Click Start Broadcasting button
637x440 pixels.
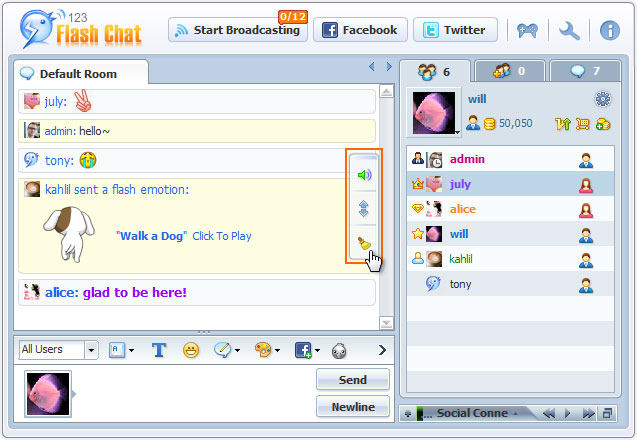coord(238,30)
